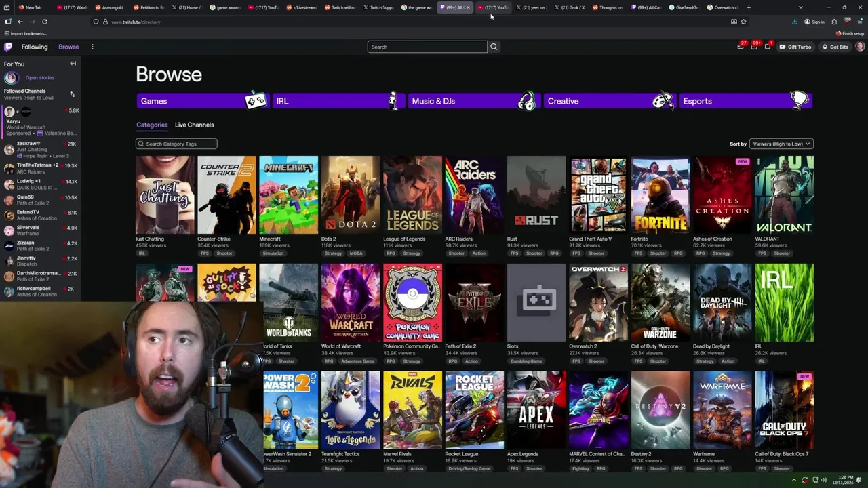Click the Twitch logo home icon

pyautogui.click(x=8, y=47)
